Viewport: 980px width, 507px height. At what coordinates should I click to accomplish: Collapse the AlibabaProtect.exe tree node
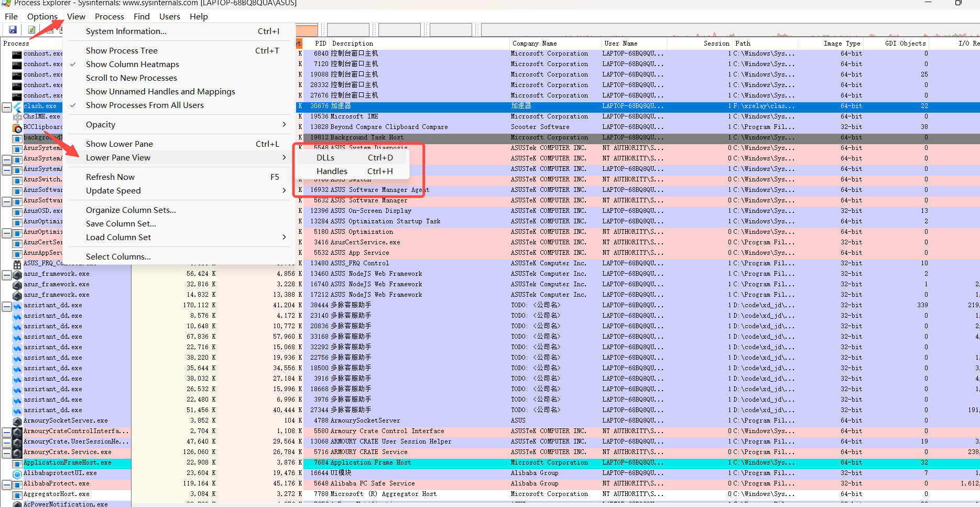coord(6,484)
